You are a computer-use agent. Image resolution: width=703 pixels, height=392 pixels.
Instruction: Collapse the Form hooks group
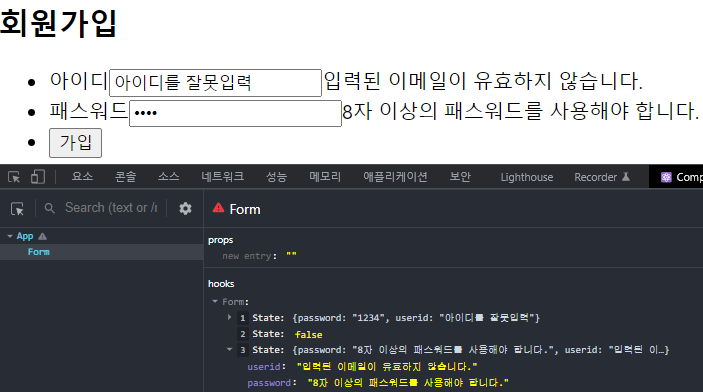tap(215, 301)
